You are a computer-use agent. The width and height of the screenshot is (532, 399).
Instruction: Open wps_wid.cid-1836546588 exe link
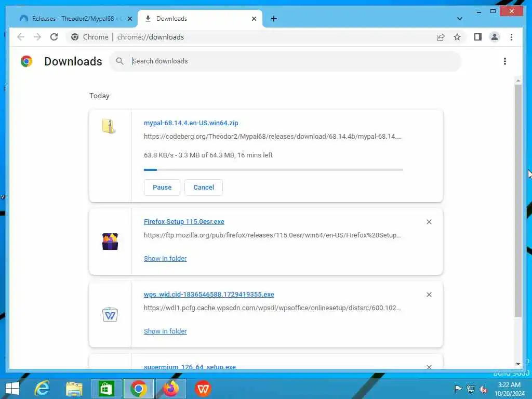pos(209,295)
